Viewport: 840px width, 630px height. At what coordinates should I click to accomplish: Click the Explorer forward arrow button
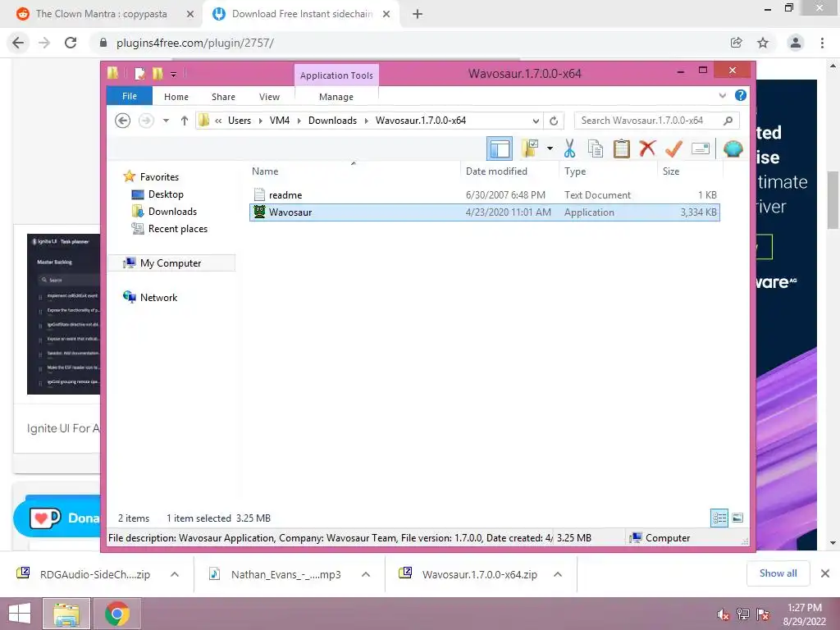tap(146, 121)
